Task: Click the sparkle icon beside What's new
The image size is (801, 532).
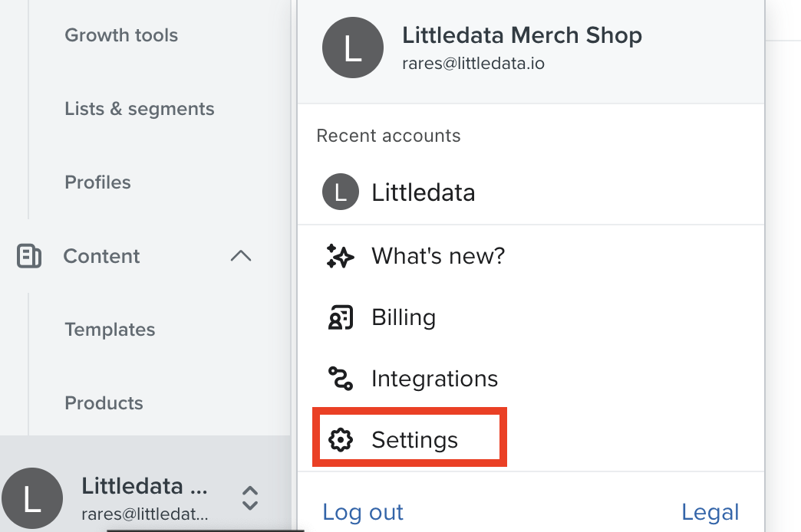Action: tap(340, 256)
